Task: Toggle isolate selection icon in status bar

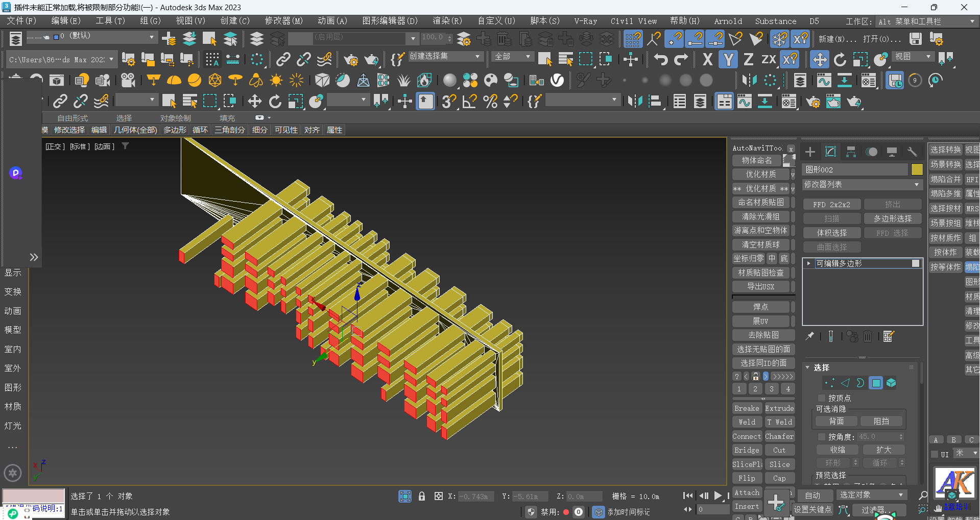Action: point(405,496)
